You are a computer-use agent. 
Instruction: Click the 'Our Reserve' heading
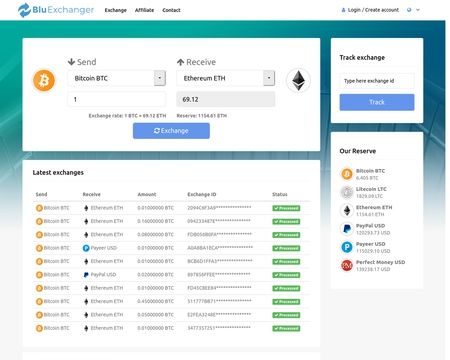(358, 151)
